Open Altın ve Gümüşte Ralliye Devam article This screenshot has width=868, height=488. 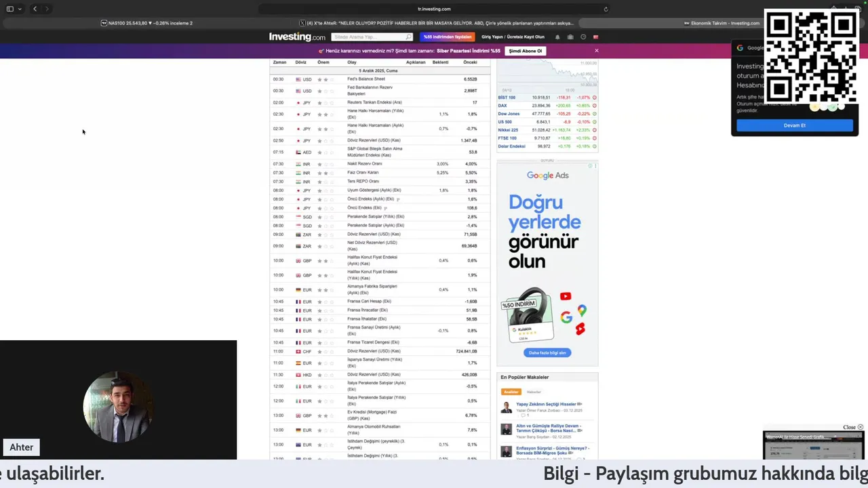[x=548, y=428]
